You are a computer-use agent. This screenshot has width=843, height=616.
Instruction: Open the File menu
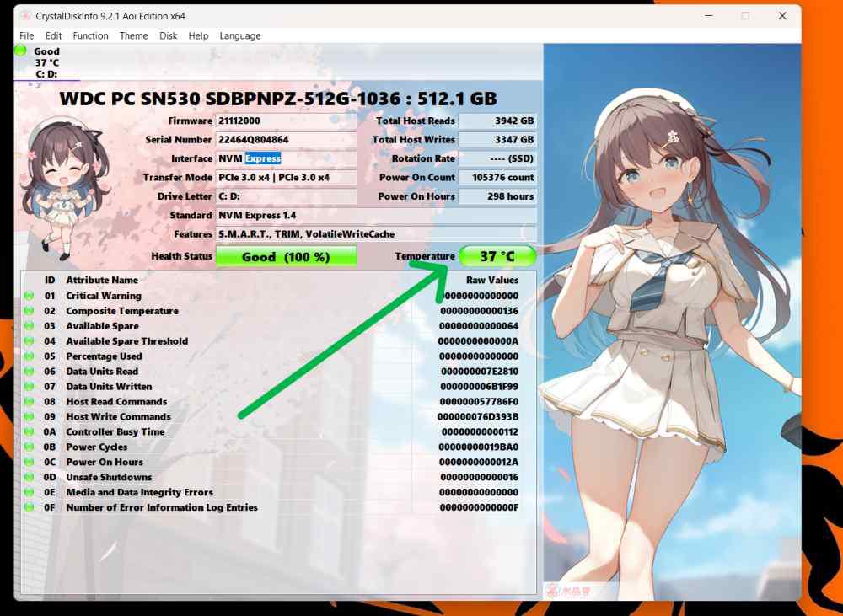(x=26, y=35)
